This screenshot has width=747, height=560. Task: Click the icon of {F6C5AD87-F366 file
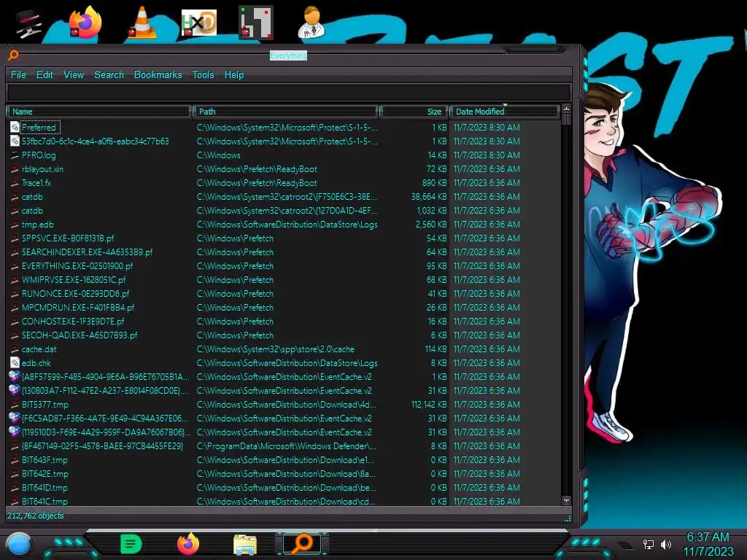pyautogui.click(x=15, y=418)
